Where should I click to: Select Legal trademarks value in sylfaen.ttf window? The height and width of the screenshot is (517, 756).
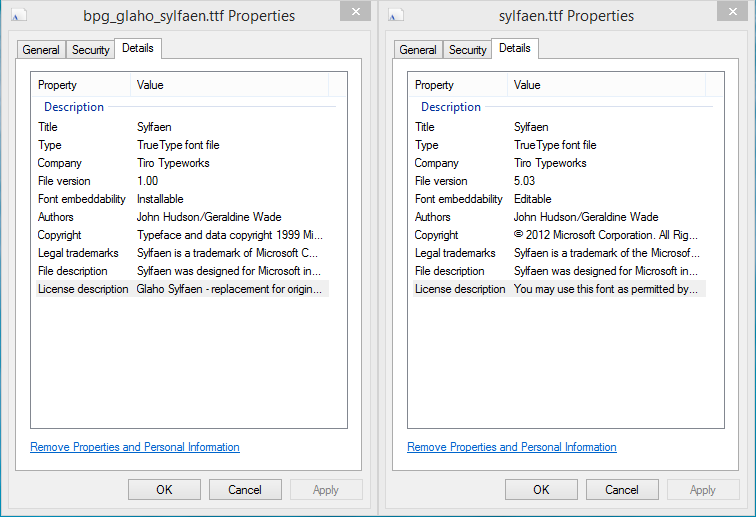pos(607,253)
